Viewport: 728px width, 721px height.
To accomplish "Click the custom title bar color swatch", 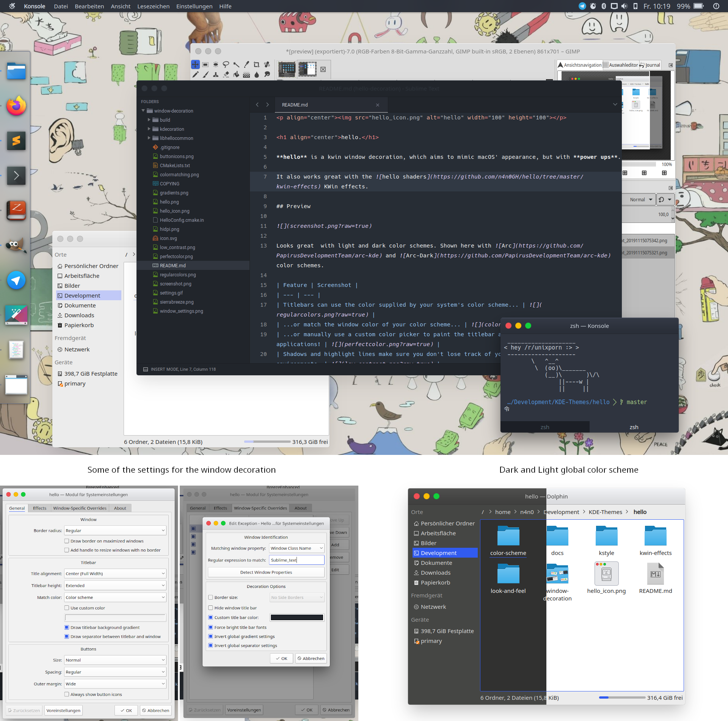I will 297,617.
